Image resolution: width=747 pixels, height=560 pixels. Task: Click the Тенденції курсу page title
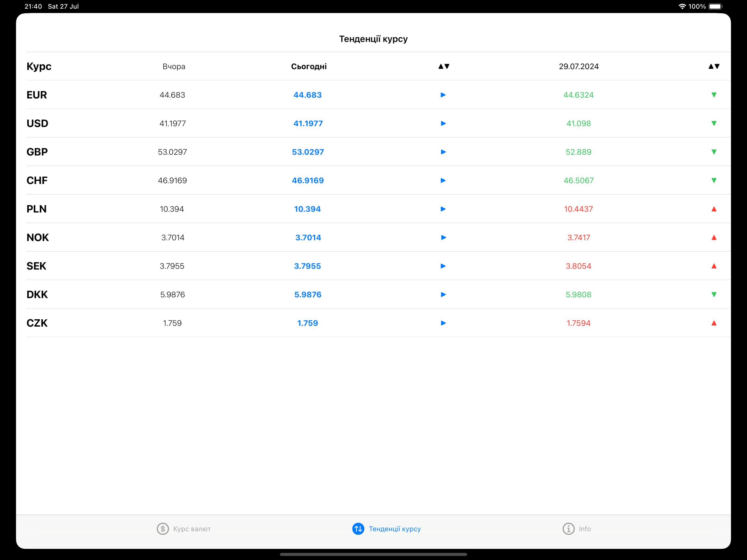tap(373, 39)
